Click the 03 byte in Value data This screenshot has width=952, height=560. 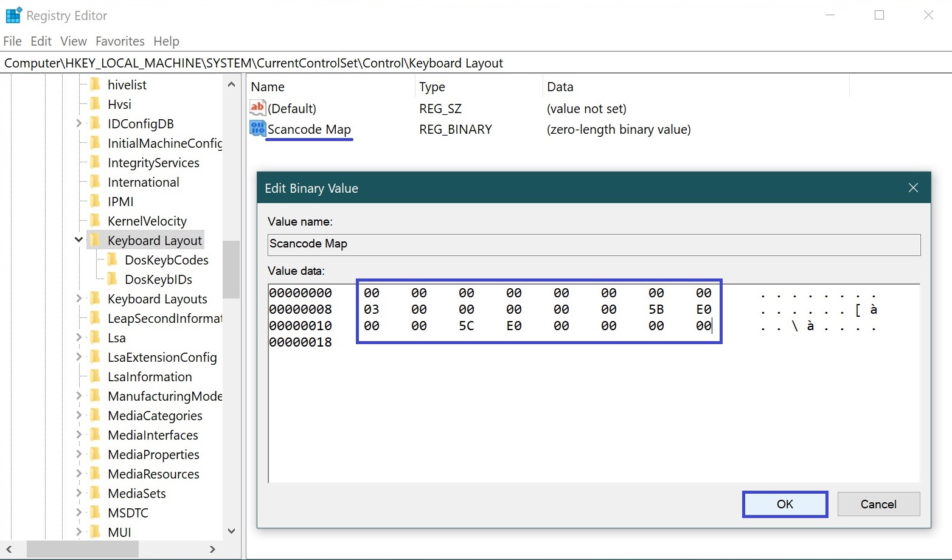[371, 309]
